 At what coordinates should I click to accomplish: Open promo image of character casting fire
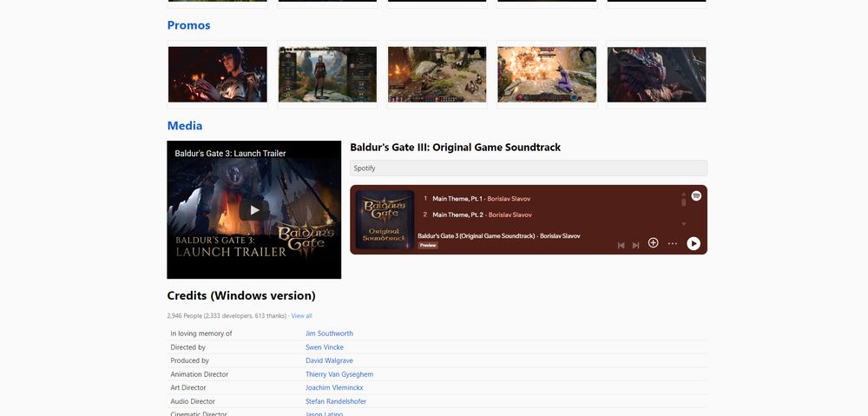point(218,74)
